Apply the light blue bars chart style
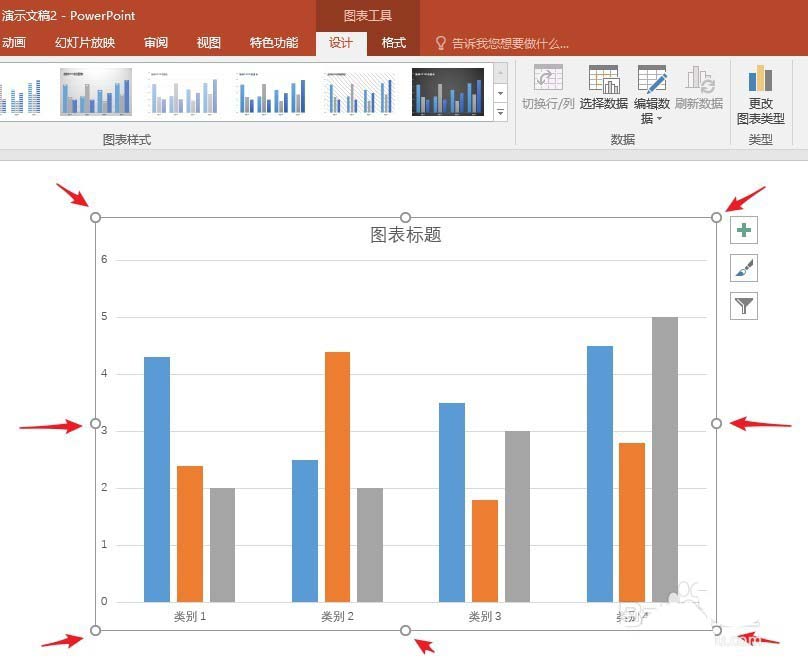The width and height of the screenshot is (808, 668). click(x=184, y=92)
